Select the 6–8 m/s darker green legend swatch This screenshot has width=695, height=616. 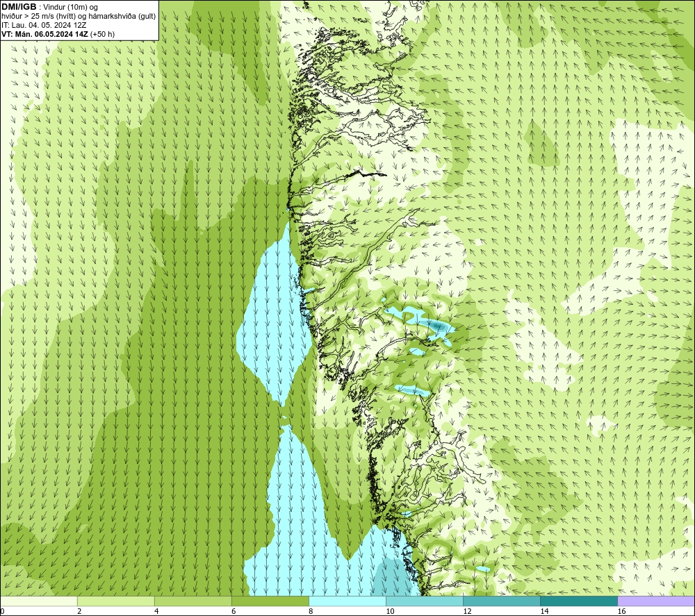pyautogui.click(x=270, y=601)
